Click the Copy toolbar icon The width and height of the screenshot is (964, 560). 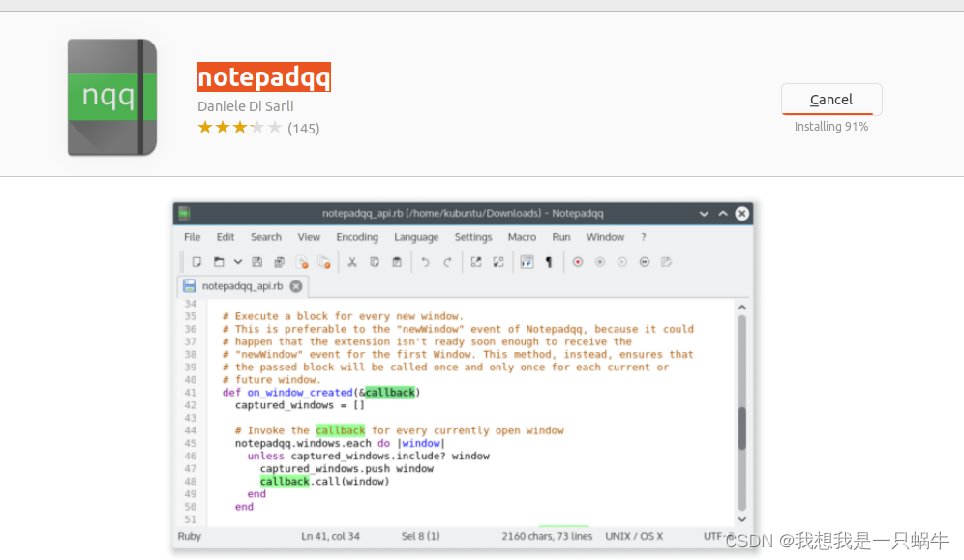[375, 262]
